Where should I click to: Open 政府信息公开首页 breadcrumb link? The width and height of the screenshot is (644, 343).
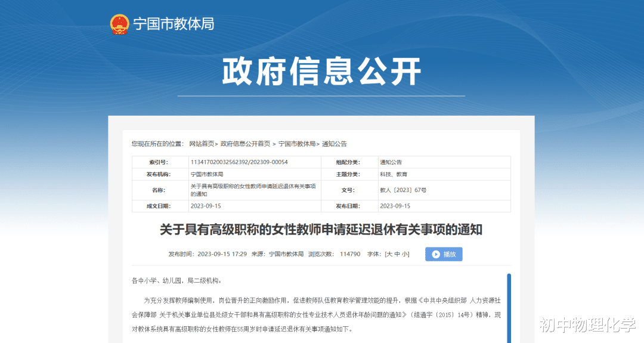pyautogui.click(x=245, y=144)
